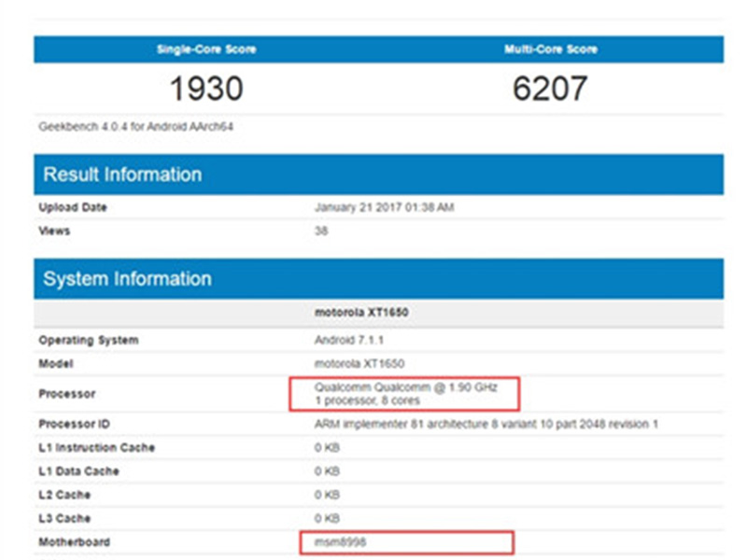The height and width of the screenshot is (560, 747).
Task: Click the Motherboard row label
Action: click(x=74, y=541)
